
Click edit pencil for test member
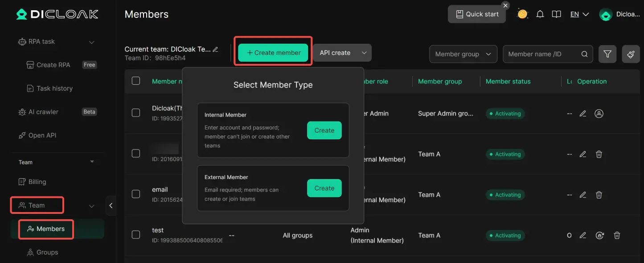pyautogui.click(x=582, y=235)
